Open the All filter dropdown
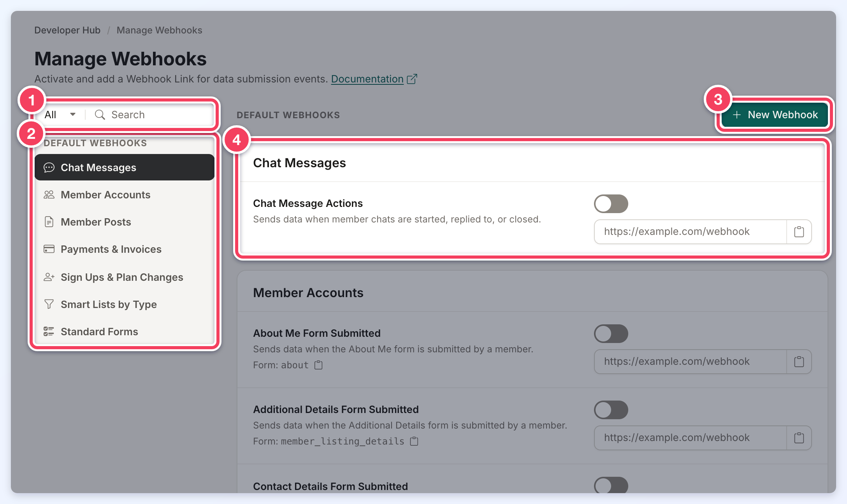 tap(60, 115)
